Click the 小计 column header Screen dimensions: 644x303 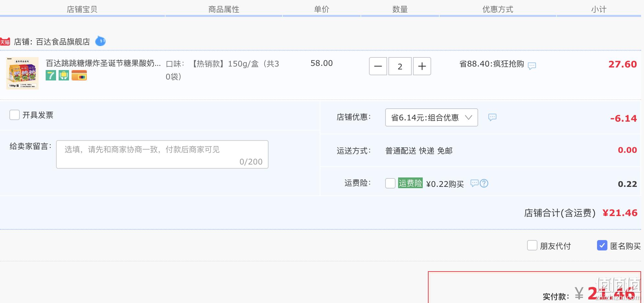(x=599, y=9)
